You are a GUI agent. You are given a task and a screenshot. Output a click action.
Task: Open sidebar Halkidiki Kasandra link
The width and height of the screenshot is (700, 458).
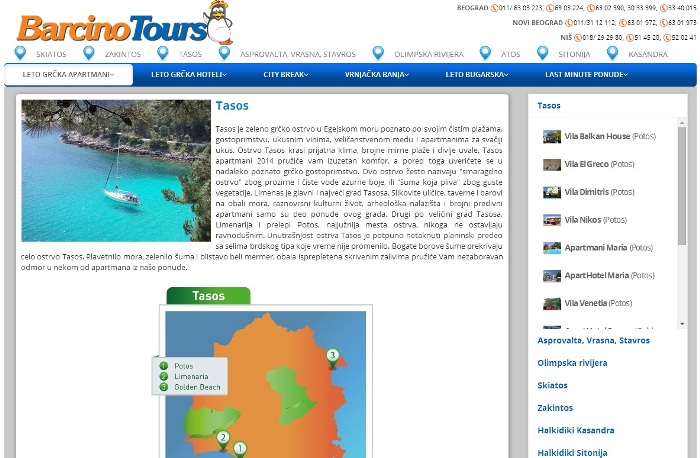pyautogui.click(x=575, y=430)
